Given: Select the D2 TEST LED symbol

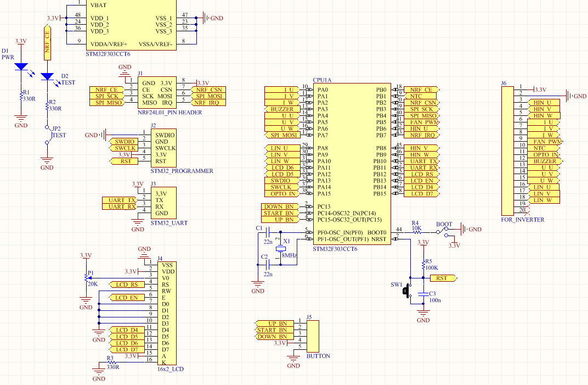Looking at the screenshot, I should (47, 76).
